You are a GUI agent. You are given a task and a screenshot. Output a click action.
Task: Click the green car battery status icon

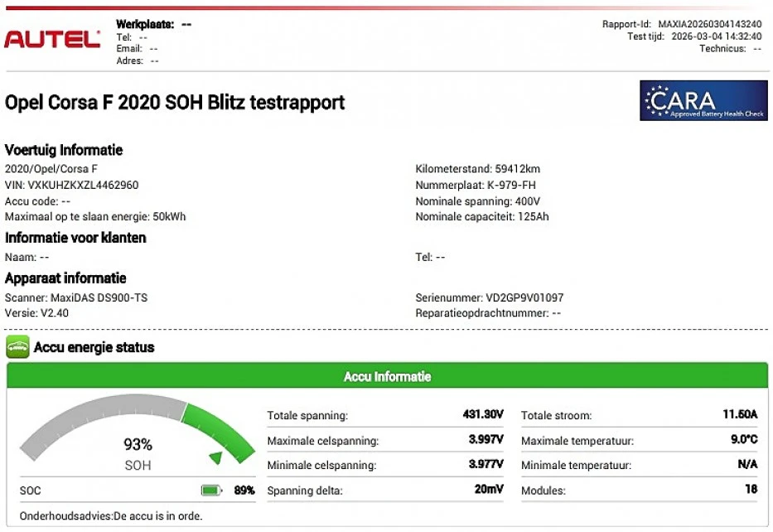17,347
